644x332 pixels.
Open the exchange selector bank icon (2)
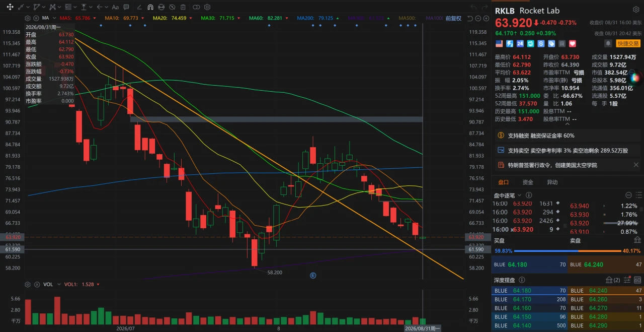coord(612,280)
